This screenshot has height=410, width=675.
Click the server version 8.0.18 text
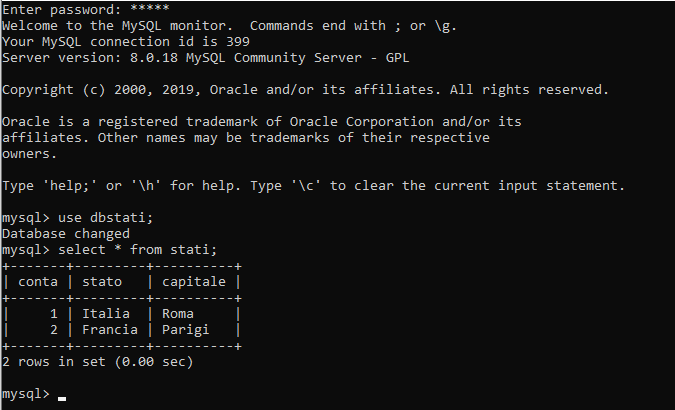pyautogui.click(x=154, y=58)
